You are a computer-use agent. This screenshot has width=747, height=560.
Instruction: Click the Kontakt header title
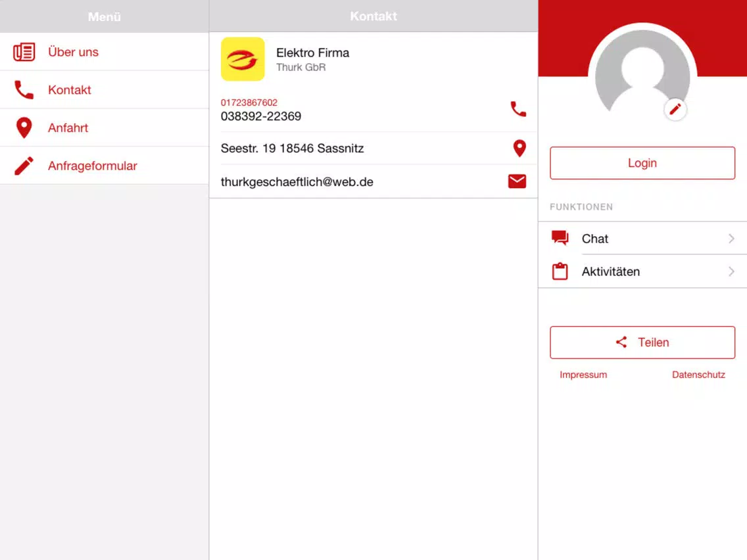click(x=373, y=16)
